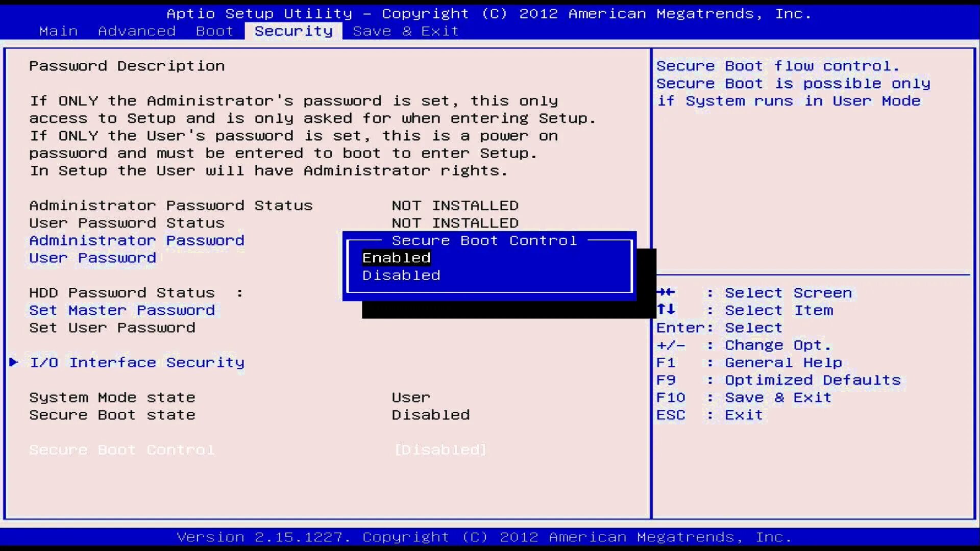Click the HDD Password Status line
Viewport: 980px width, 551px height.
click(x=121, y=293)
